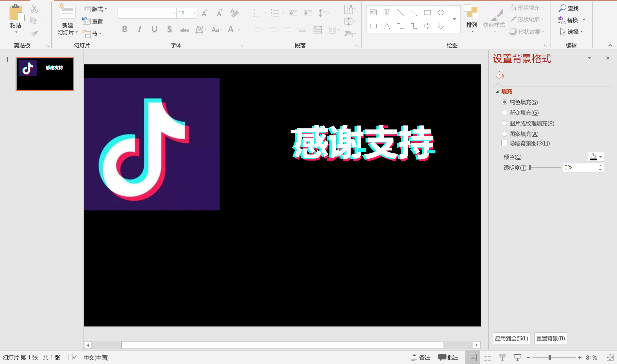The width and height of the screenshot is (617, 364).
Task: Switch to Reading view icon
Action: (x=502, y=357)
